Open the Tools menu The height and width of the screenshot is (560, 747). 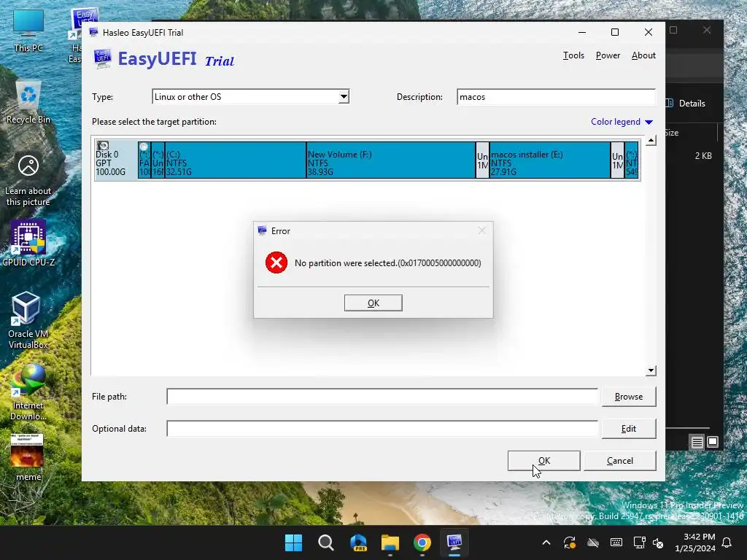[573, 55]
